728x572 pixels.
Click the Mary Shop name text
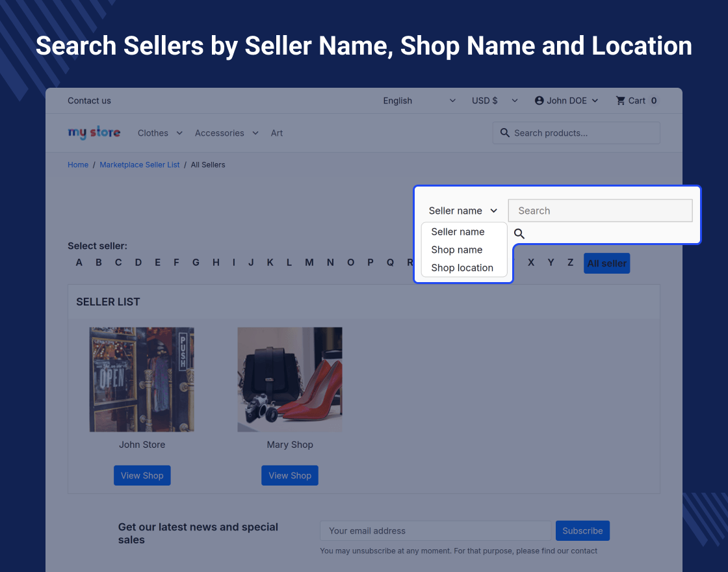pyautogui.click(x=290, y=445)
